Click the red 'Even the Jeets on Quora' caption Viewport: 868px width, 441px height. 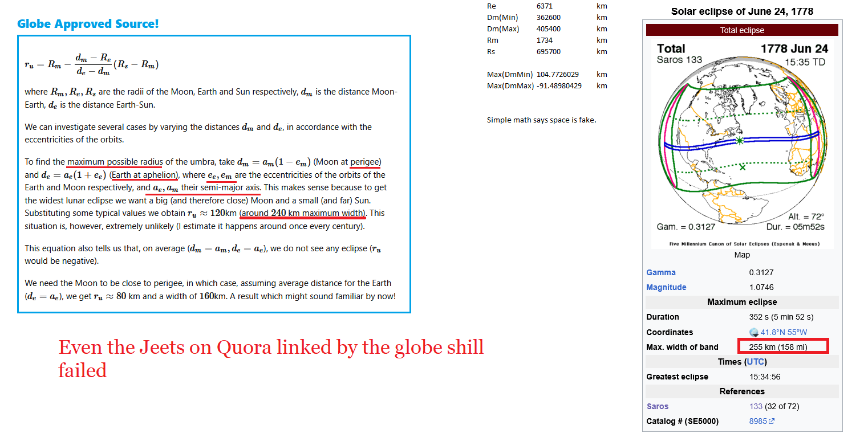pyautogui.click(x=271, y=358)
